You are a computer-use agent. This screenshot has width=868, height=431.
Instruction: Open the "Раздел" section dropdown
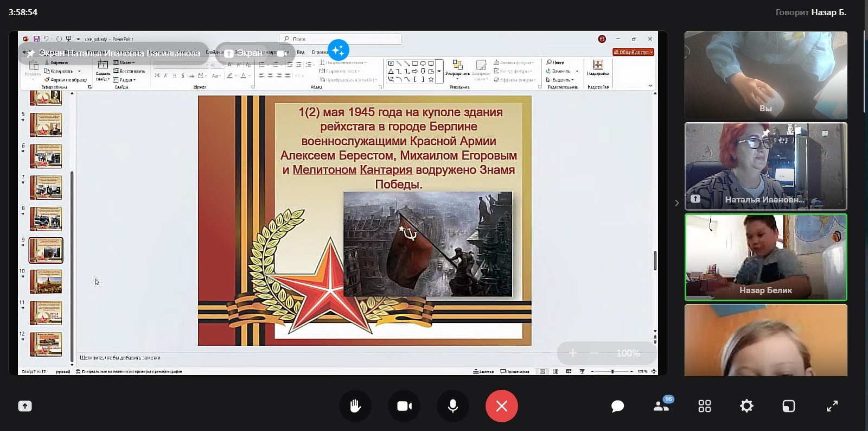pos(124,80)
